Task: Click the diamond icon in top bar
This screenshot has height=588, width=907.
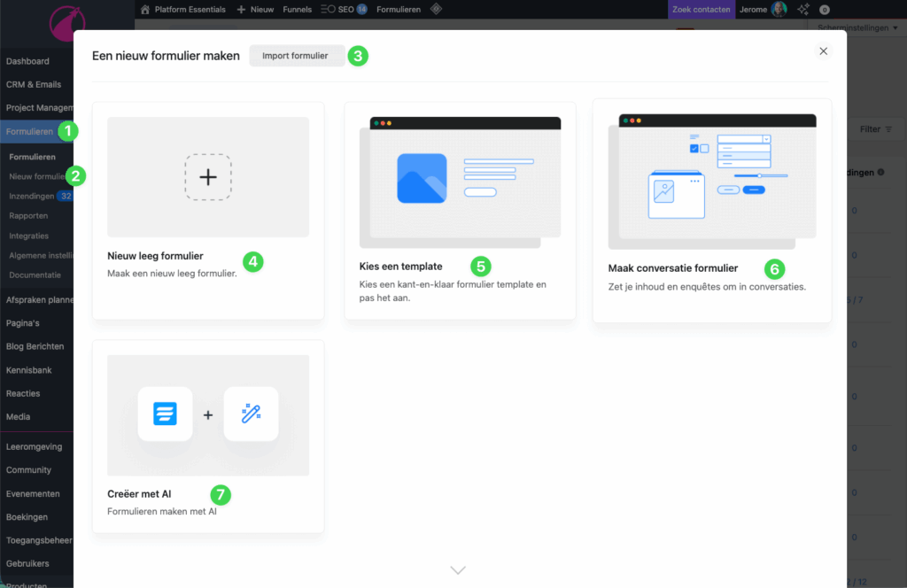Action: [x=435, y=10]
